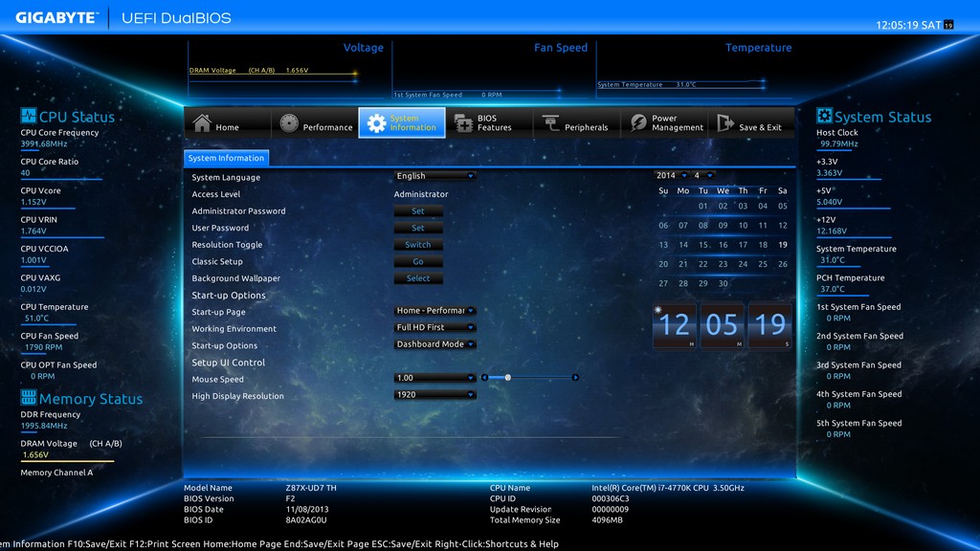Expand the year 2014 dropdown

tap(671, 176)
